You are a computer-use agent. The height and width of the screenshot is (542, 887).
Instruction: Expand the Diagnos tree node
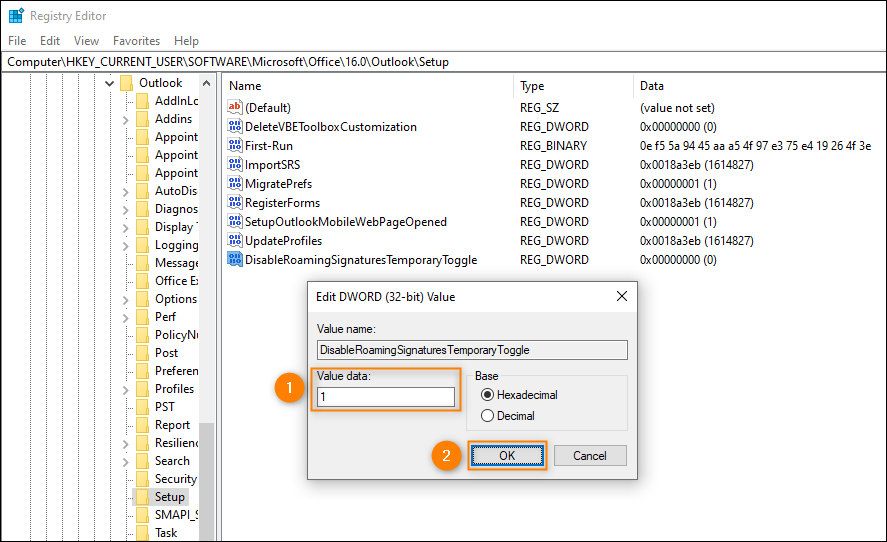(x=126, y=209)
